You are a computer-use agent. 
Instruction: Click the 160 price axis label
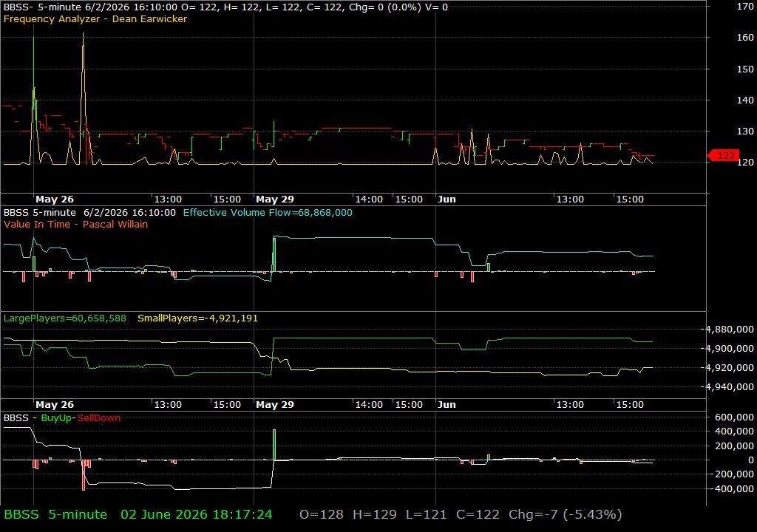click(745, 37)
